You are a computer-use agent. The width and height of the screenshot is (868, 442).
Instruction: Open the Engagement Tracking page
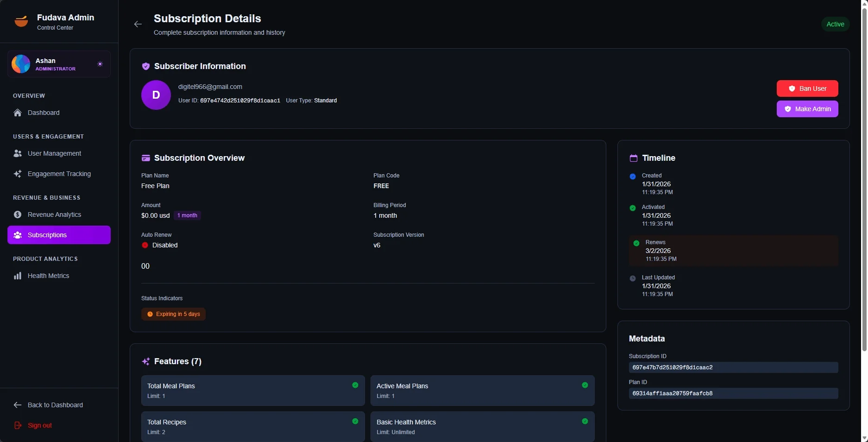(x=59, y=174)
